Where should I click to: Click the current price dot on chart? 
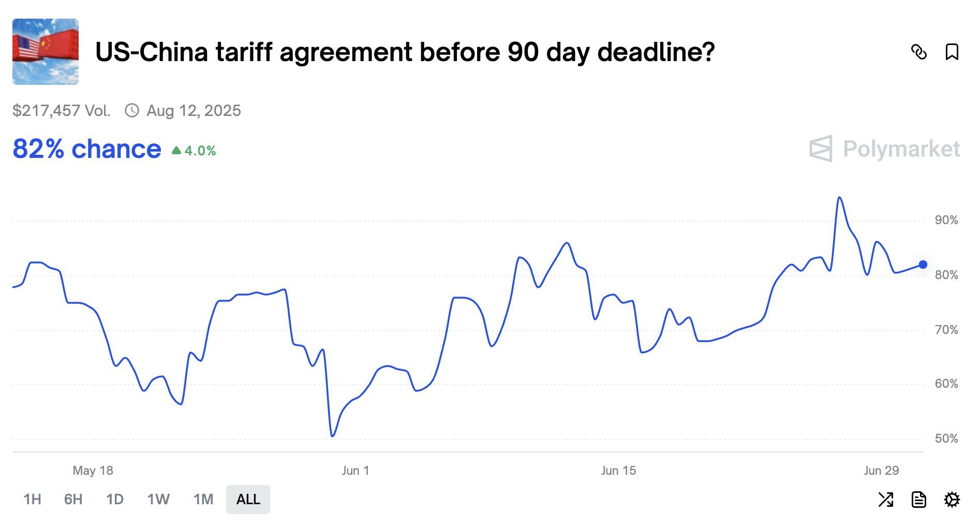point(923,265)
